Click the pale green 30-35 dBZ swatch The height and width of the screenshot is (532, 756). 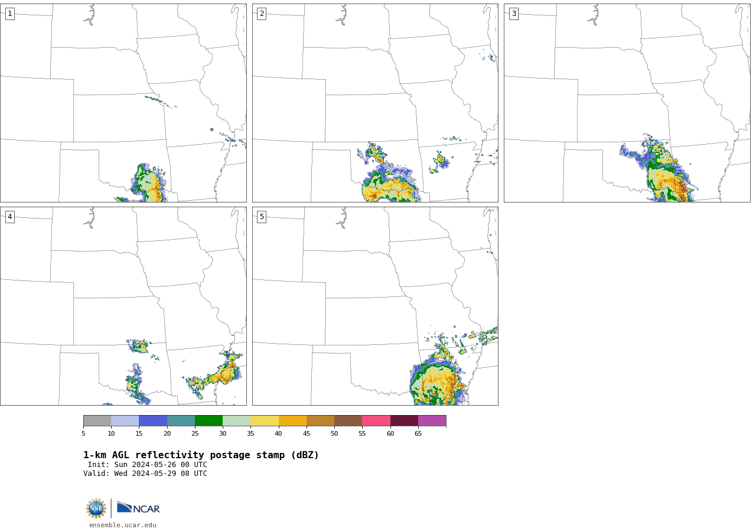pyautogui.click(x=236, y=420)
